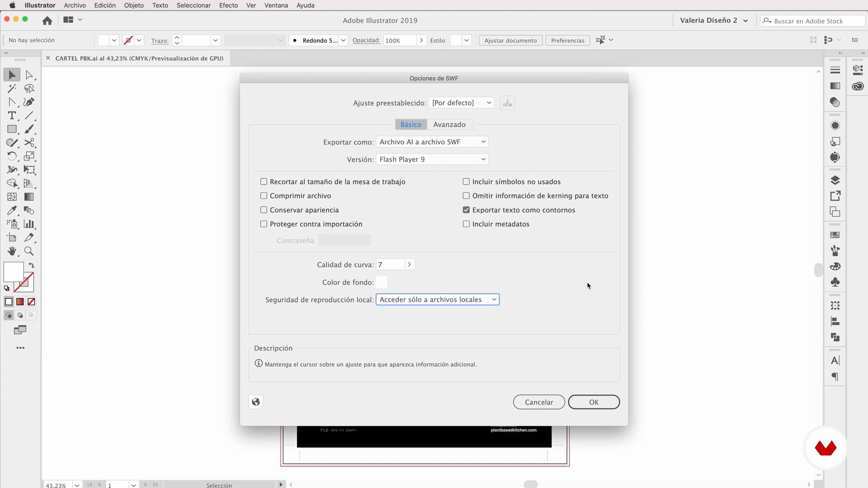Open the Efecto menu

click(228, 5)
